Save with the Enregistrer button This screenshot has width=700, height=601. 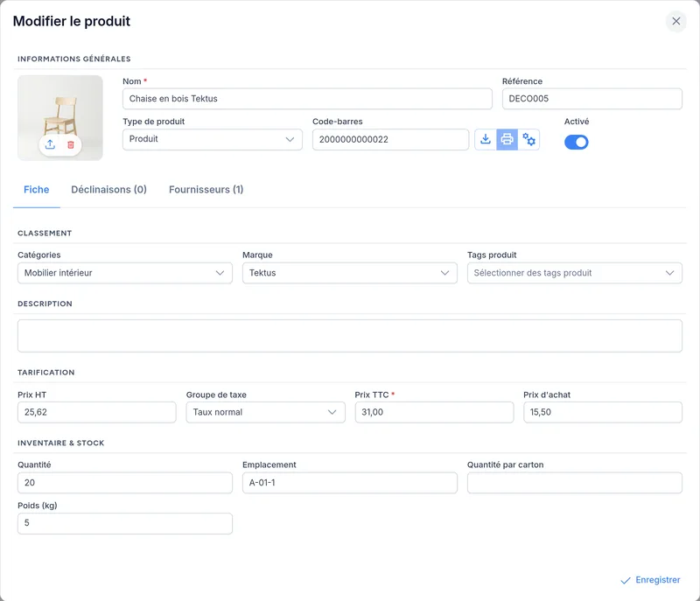[650, 580]
